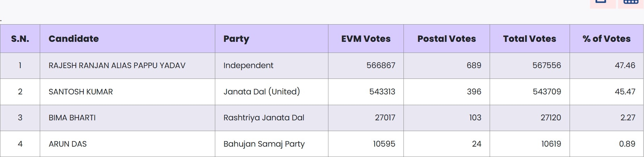
Task: Click the S.N. column header
Action: (20, 39)
